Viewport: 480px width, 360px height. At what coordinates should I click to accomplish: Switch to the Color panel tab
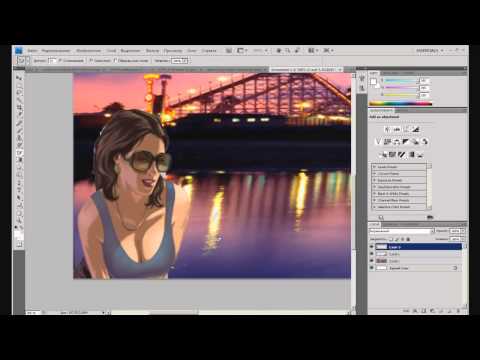tap(374, 73)
